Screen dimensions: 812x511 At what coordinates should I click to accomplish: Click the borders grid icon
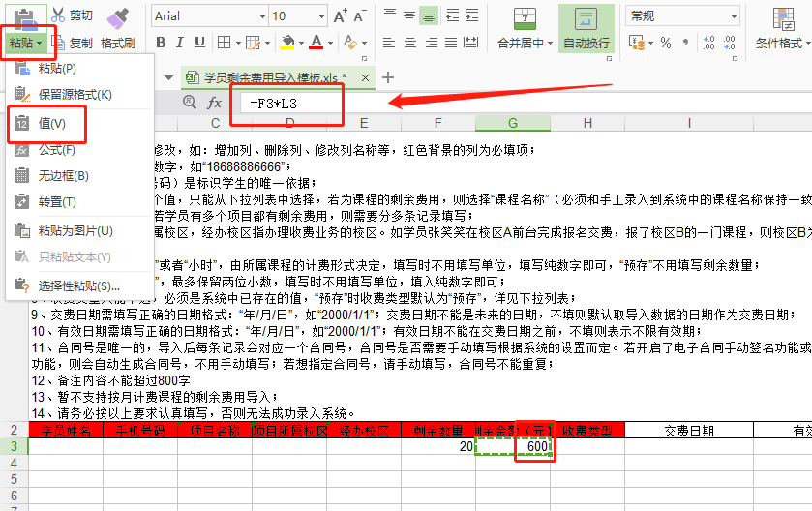click(x=224, y=43)
